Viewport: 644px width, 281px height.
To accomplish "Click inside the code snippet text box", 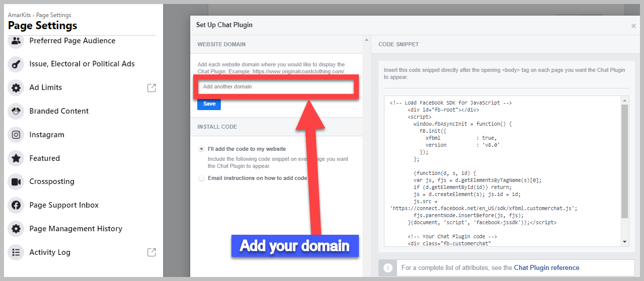I will [503, 171].
